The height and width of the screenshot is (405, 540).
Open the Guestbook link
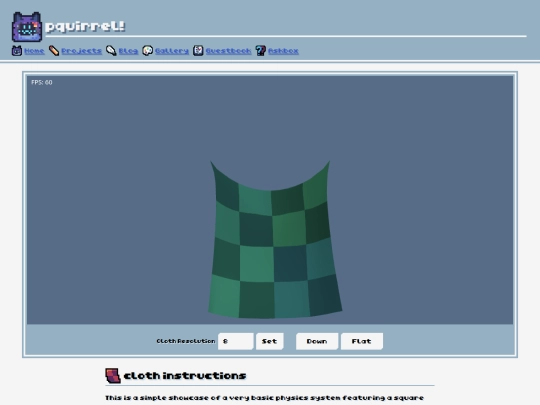tap(228, 51)
